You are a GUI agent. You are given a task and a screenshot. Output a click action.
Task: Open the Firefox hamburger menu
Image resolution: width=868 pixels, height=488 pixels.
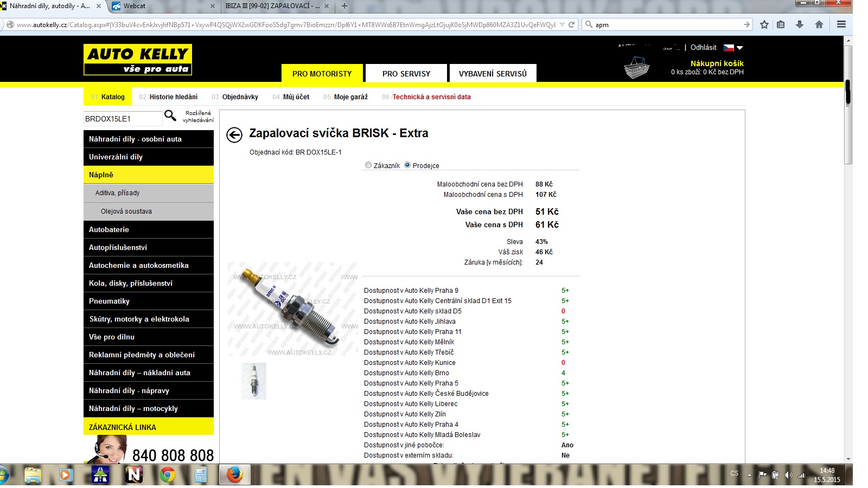(841, 24)
